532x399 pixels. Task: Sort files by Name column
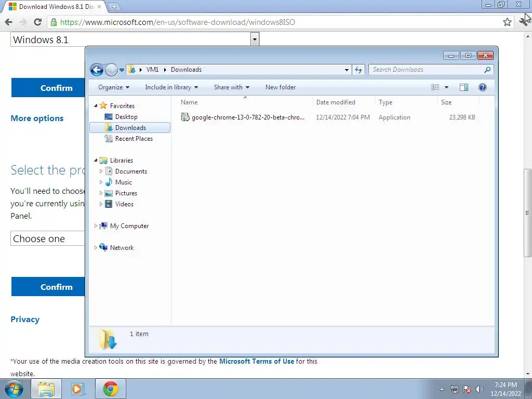pyautogui.click(x=245, y=102)
